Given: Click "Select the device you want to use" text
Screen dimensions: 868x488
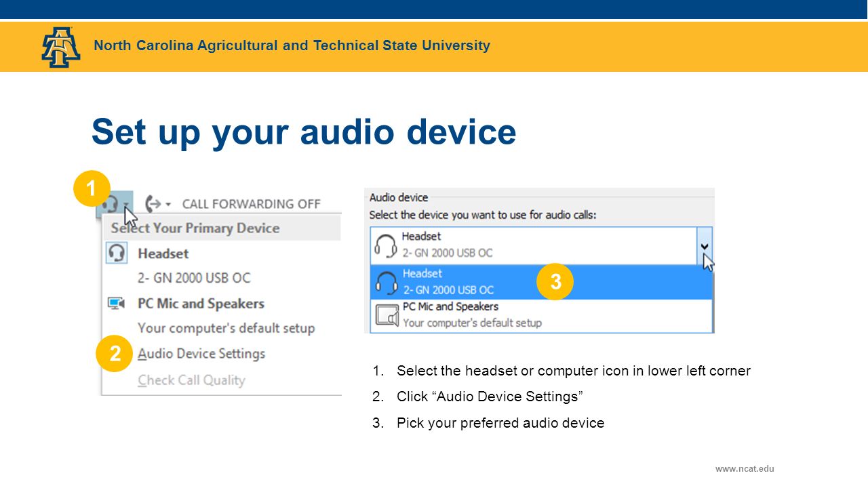Looking at the screenshot, I should pos(482,215).
